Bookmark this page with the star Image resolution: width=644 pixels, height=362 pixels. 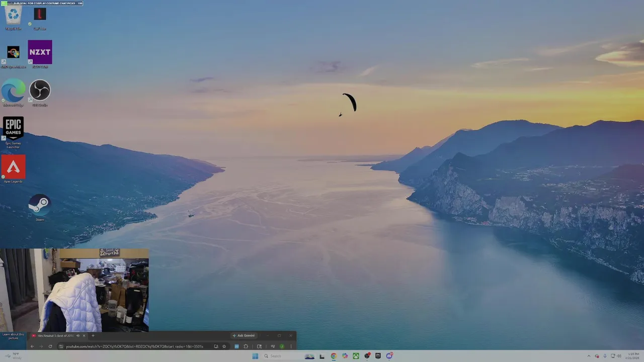point(224,346)
